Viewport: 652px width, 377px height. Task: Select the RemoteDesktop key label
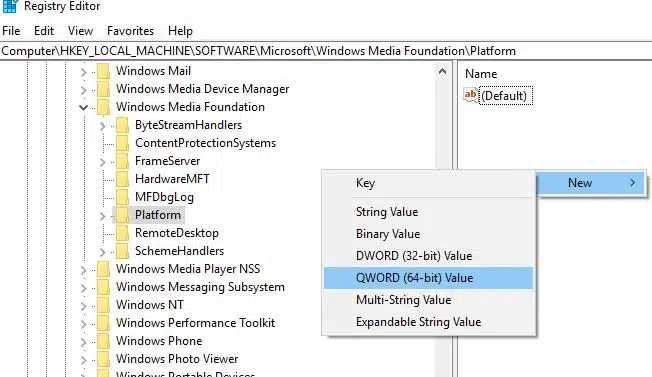point(177,233)
